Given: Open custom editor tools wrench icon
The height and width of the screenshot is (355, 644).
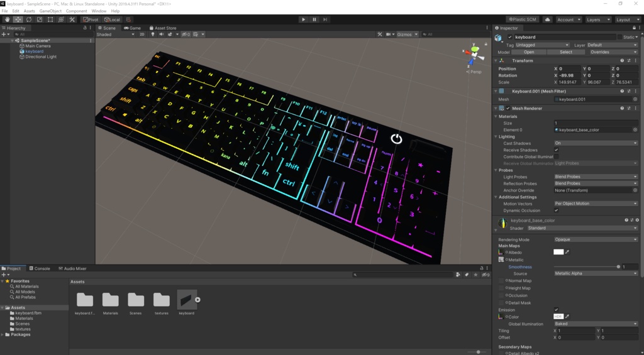Looking at the screenshot, I should pos(72,19).
